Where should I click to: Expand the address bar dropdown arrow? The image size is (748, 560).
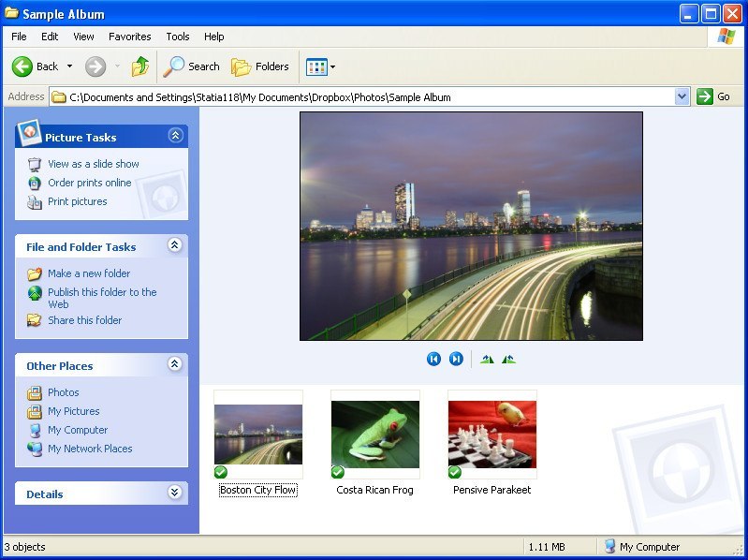click(x=682, y=96)
